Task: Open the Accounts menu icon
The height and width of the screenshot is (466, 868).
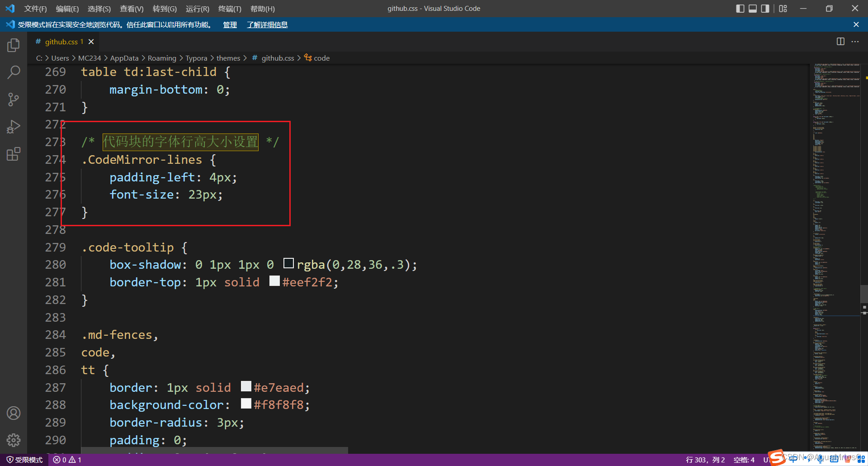Action: 14,413
